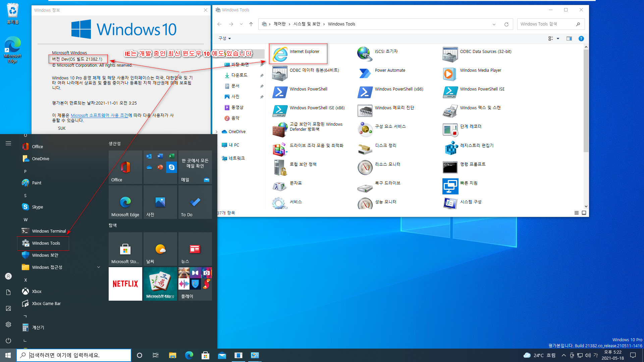Image resolution: width=644 pixels, height=362 pixels.
Task: Open 명령 프롬프트 icon
Action: coord(450,167)
